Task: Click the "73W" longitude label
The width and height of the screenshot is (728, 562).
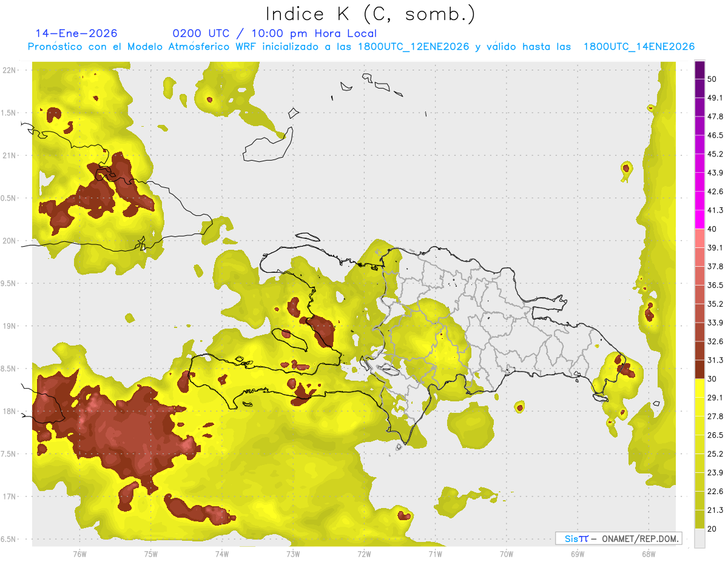Action: pyautogui.click(x=293, y=554)
